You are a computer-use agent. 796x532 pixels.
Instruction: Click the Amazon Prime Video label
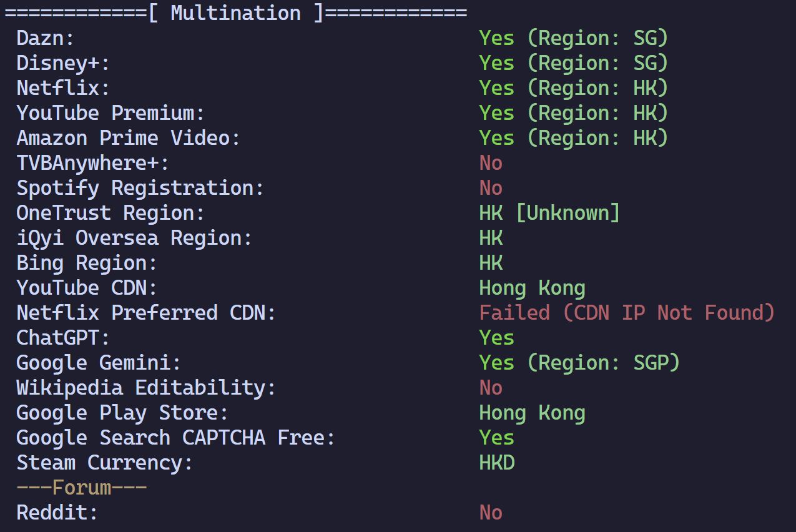click(x=128, y=138)
